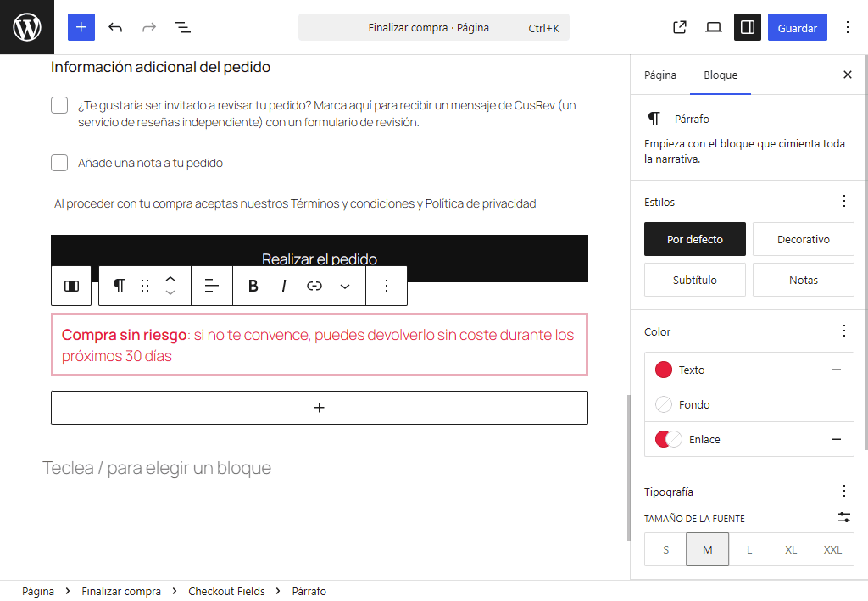Click the Información adicional del pedido heading
This screenshot has width=868, height=601.
(x=160, y=67)
